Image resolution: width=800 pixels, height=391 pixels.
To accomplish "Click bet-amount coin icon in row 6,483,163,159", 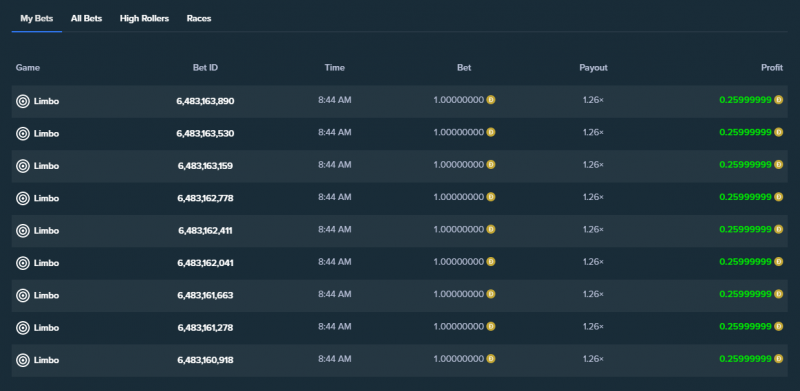I will pos(491,164).
